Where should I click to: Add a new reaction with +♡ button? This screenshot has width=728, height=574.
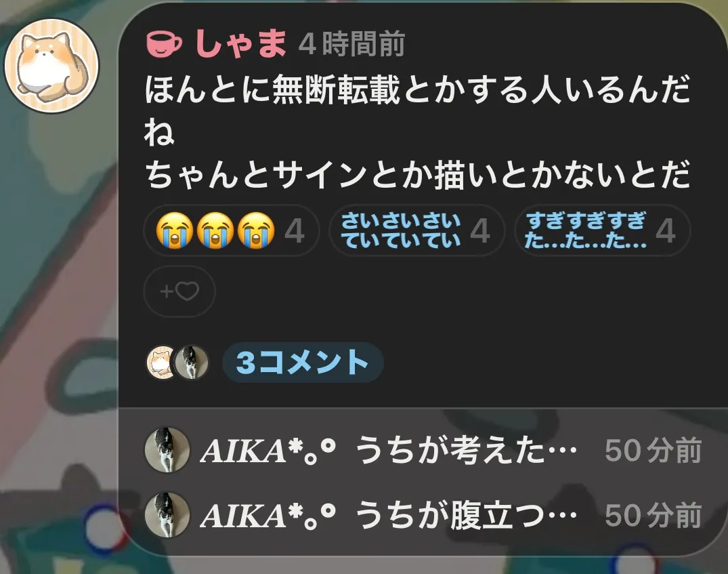tap(179, 291)
